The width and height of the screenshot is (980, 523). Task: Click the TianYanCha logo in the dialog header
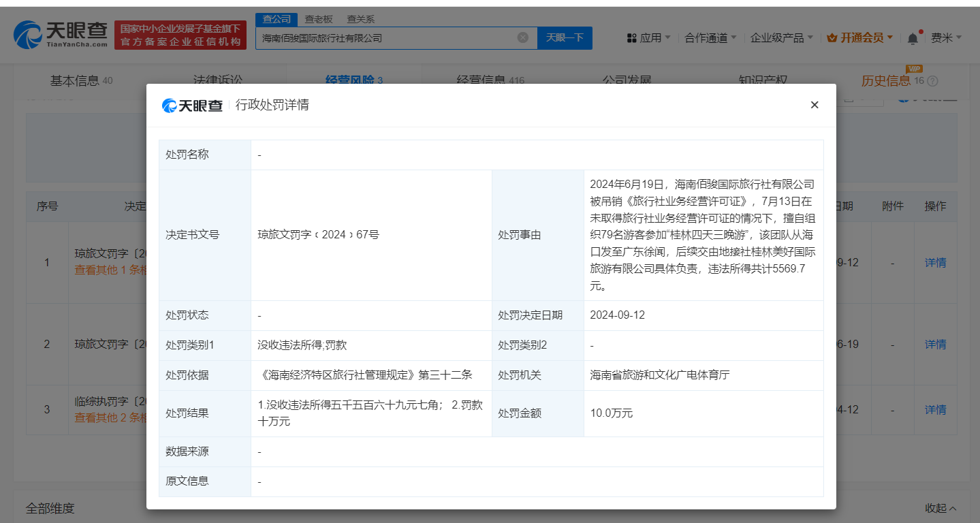click(x=192, y=106)
